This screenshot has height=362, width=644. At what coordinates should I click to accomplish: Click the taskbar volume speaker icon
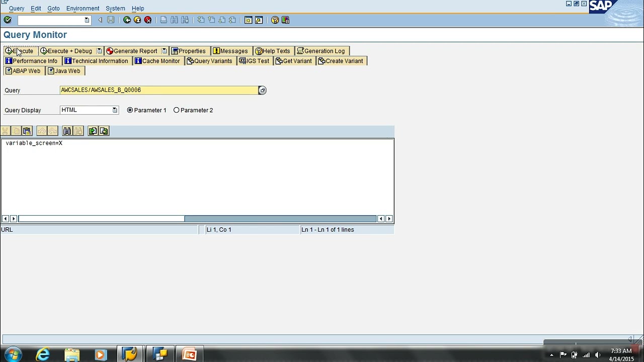pos(598,355)
